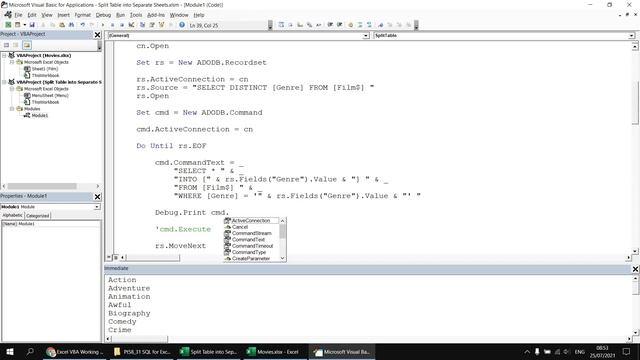Open Split Table into Sep... Excel taskbar button
The width and height of the screenshot is (640, 360).
[209, 352]
